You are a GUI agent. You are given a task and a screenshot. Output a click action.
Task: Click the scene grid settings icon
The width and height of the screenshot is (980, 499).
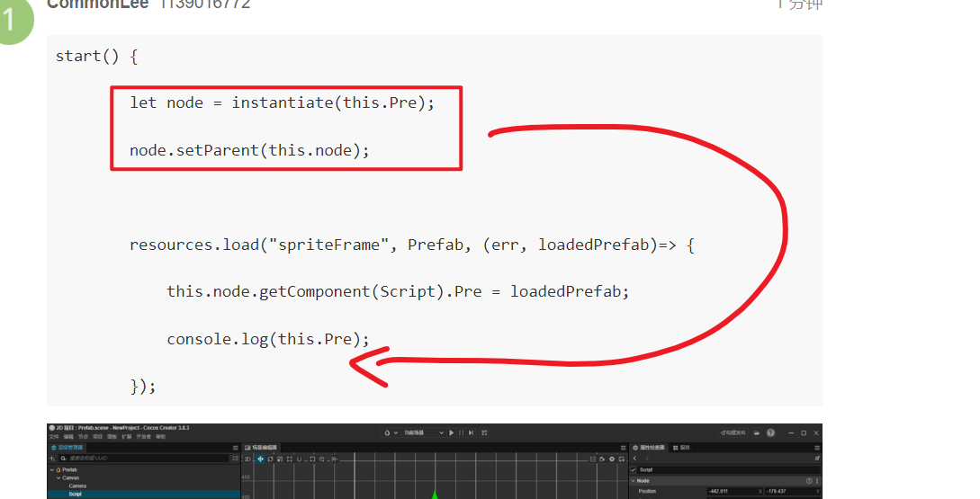(592, 459)
